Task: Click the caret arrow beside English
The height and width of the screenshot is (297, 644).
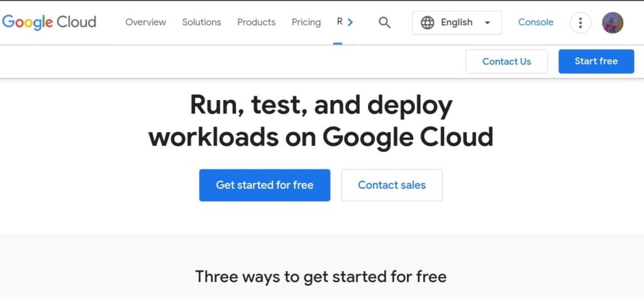Action: [487, 23]
